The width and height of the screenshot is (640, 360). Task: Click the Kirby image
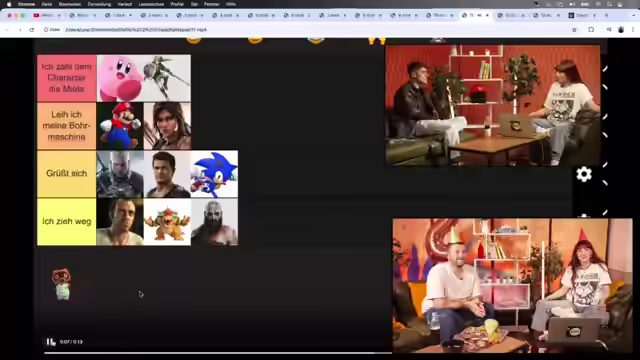click(120, 78)
